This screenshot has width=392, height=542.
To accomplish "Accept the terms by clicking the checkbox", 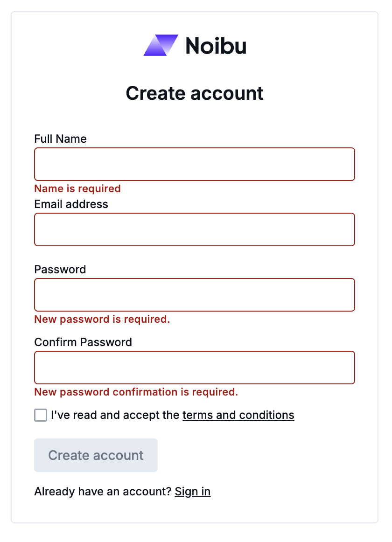I will click(40, 415).
